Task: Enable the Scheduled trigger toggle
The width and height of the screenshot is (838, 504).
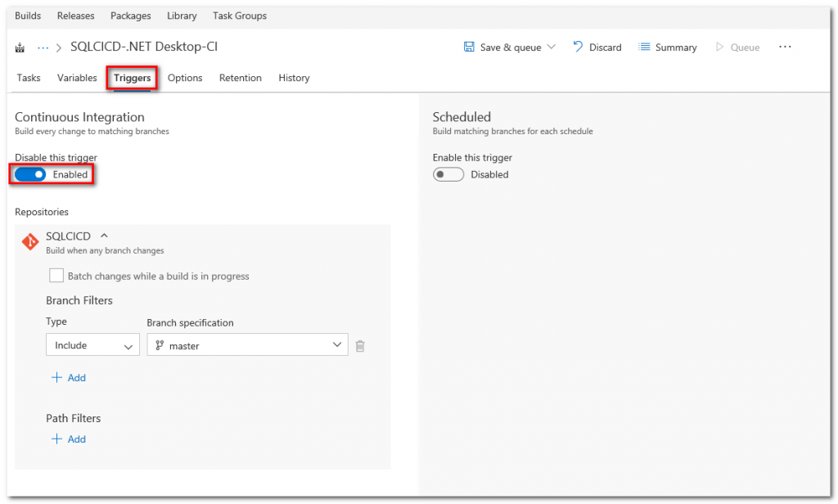Action: [448, 174]
